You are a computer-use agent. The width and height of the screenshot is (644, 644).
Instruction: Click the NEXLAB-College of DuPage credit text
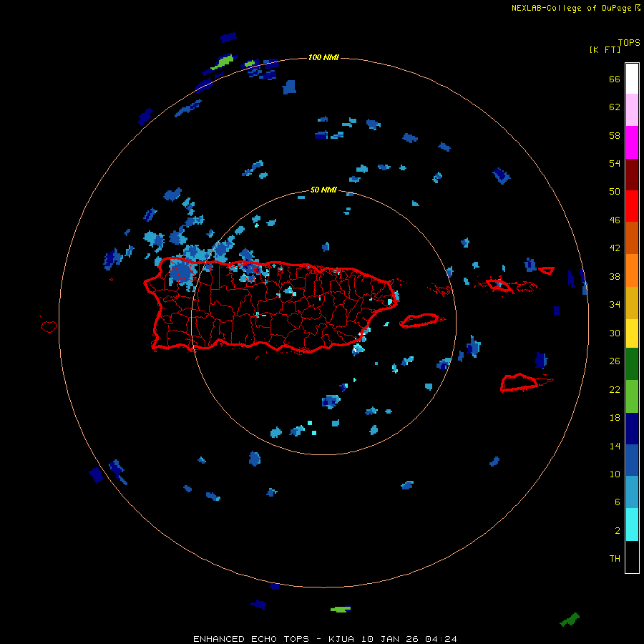point(571,8)
